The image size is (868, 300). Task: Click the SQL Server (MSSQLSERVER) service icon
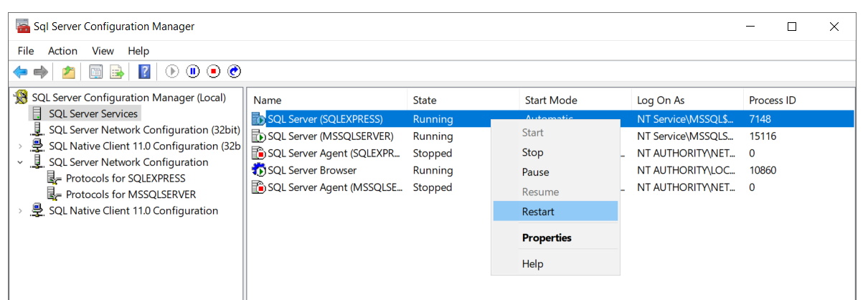[x=258, y=136]
